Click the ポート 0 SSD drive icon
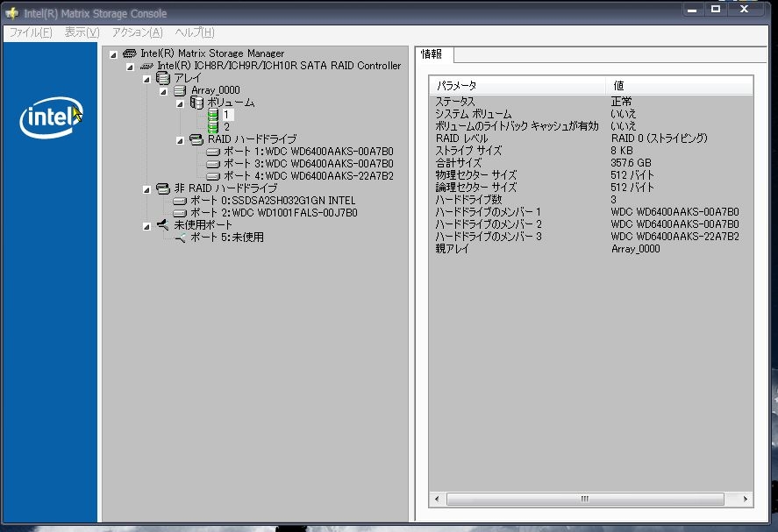 (180, 201)
